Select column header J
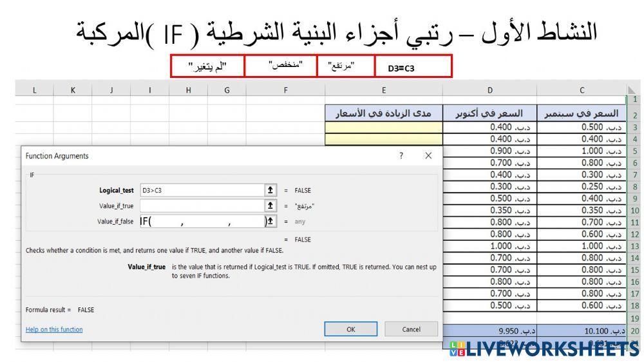The height and width of the screenshot is (362, 644). 111,90
